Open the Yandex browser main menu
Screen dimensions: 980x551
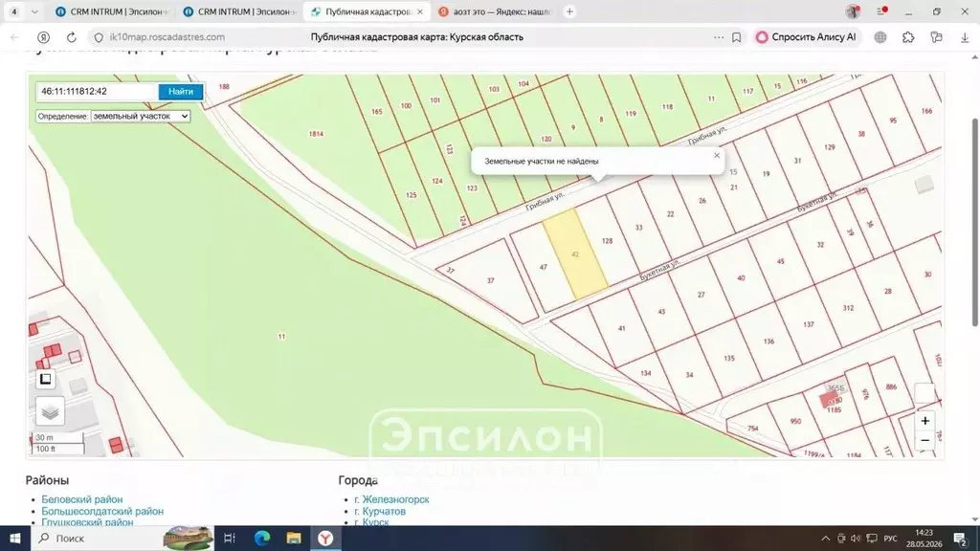(x=881, y=11)
